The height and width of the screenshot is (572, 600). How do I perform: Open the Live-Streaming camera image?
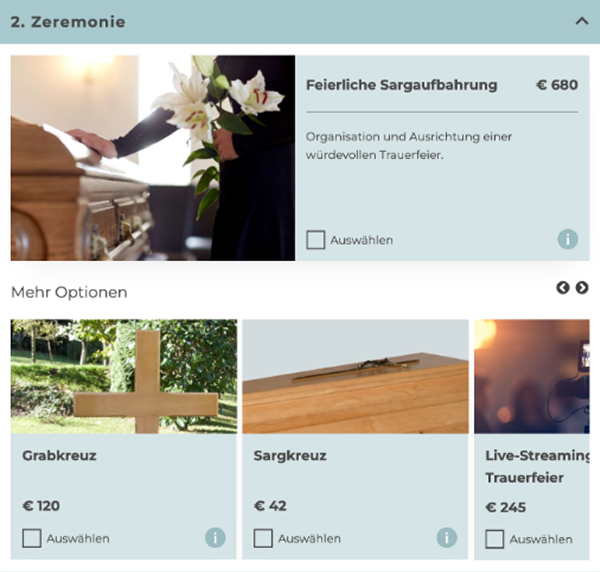(532, 376)
